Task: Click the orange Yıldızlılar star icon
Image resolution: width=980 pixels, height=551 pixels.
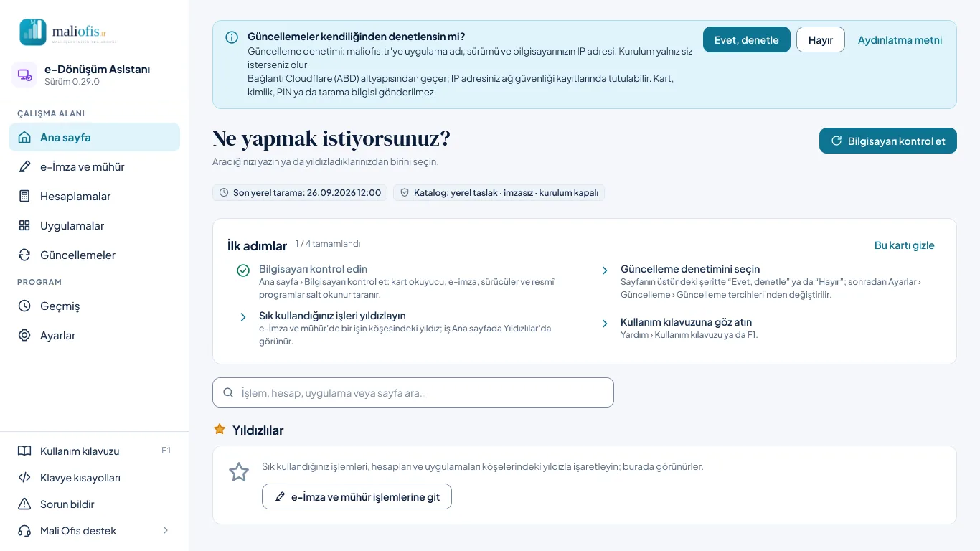Action: (x=220, y=429)
